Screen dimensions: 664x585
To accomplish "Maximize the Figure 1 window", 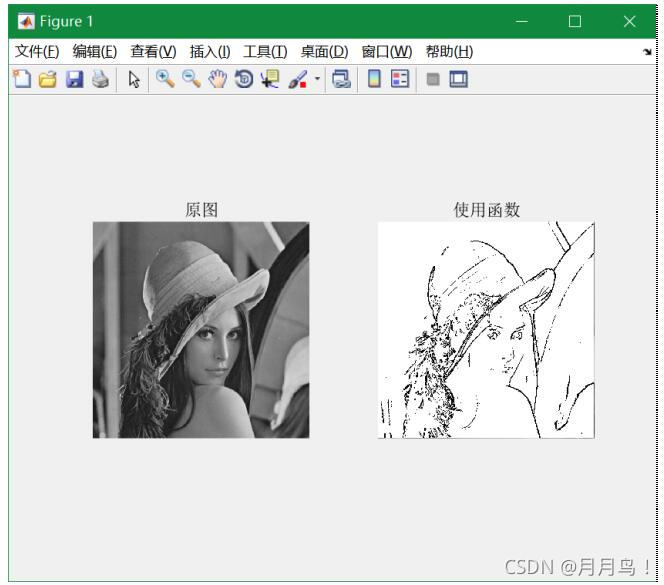I will (x=575, y=21).
